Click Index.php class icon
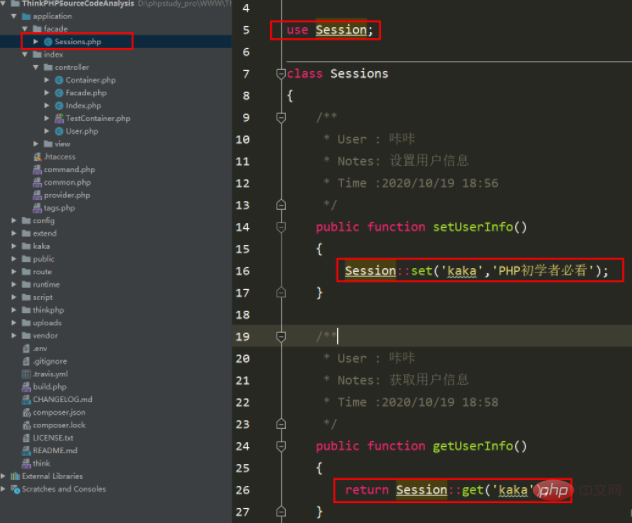 59,106
